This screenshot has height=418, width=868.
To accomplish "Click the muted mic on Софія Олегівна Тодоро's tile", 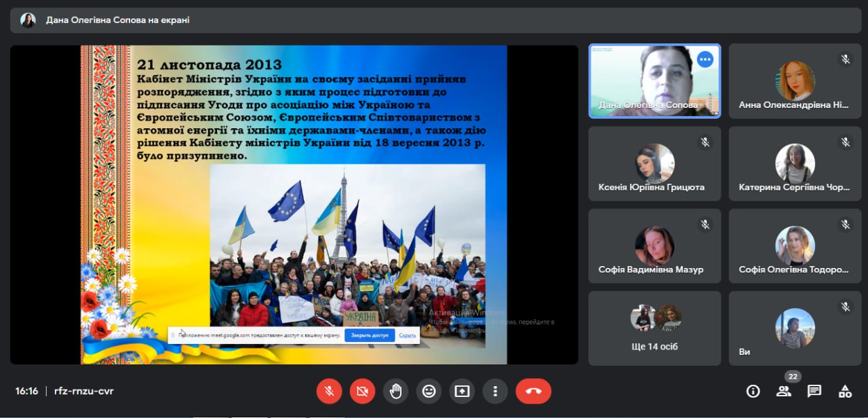I will pyautogui.click(x=846, y=225).
